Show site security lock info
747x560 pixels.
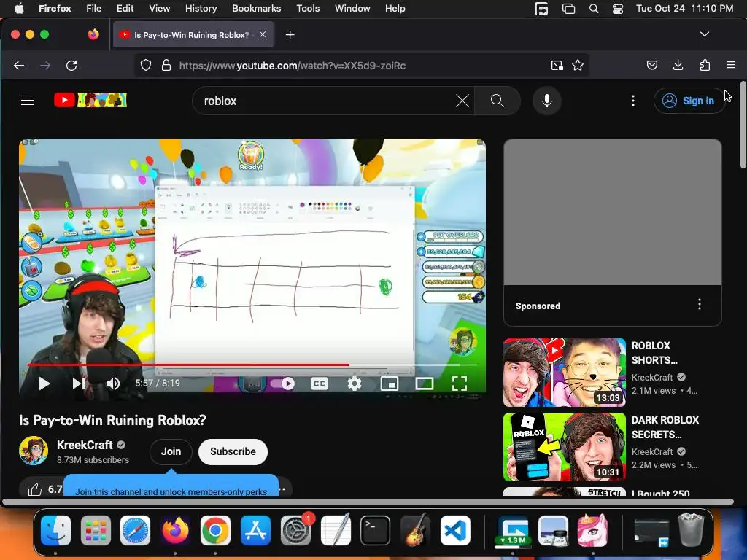coord(166,65)
